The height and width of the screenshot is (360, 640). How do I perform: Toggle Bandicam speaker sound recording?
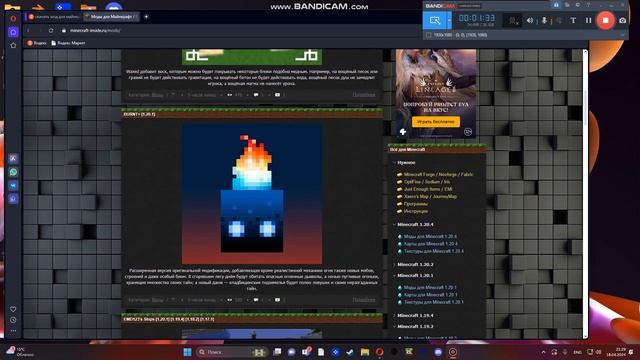[x=530, y=20]
